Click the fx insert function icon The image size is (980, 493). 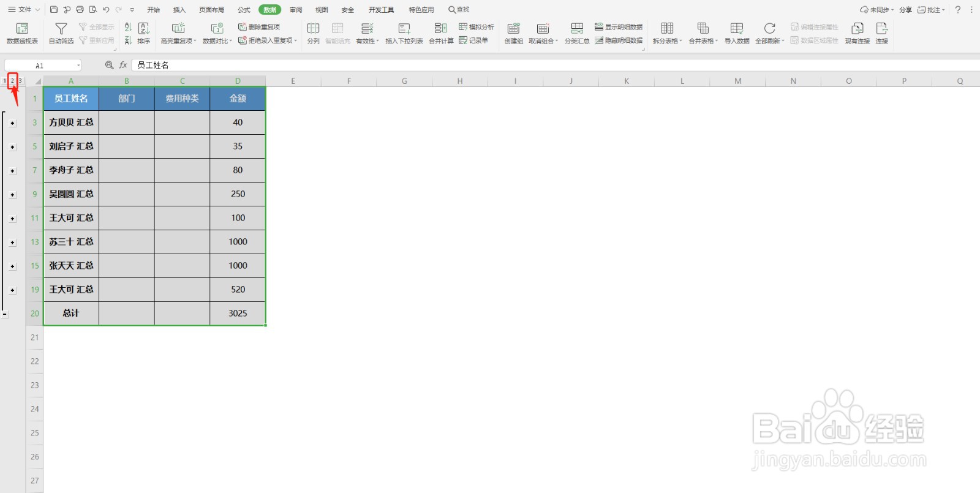(x=123, y=65)
